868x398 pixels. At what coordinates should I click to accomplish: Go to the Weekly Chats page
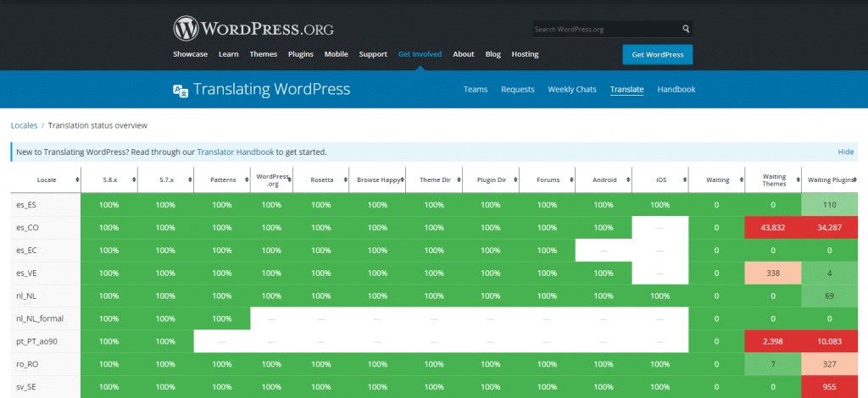click(572, 90)
